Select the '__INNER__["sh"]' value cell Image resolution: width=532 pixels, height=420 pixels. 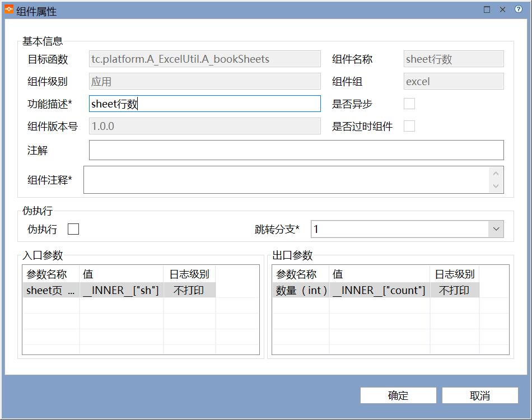122,290
